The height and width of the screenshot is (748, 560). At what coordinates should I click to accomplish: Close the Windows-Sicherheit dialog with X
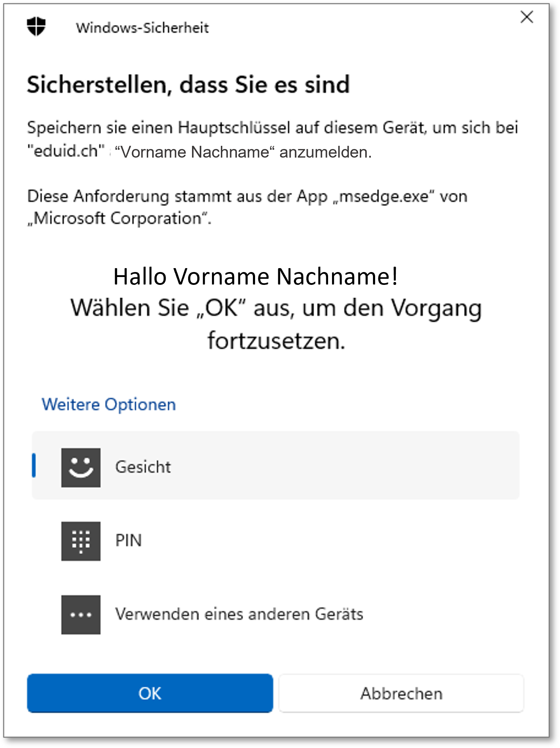(527, 17)
